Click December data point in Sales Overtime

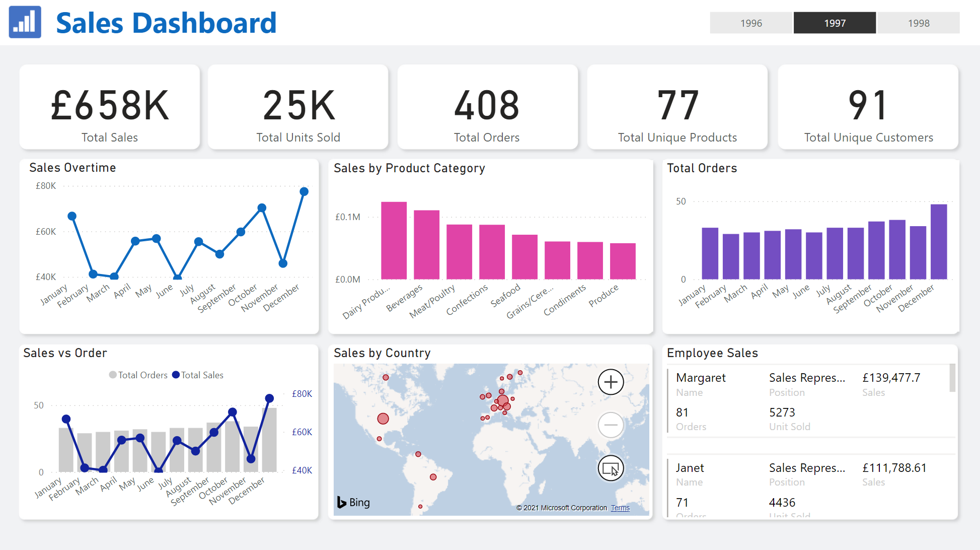304,191
